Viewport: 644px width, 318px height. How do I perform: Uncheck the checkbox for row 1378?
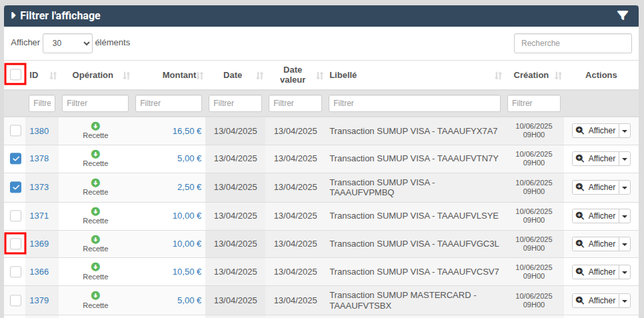click(15, 158)
